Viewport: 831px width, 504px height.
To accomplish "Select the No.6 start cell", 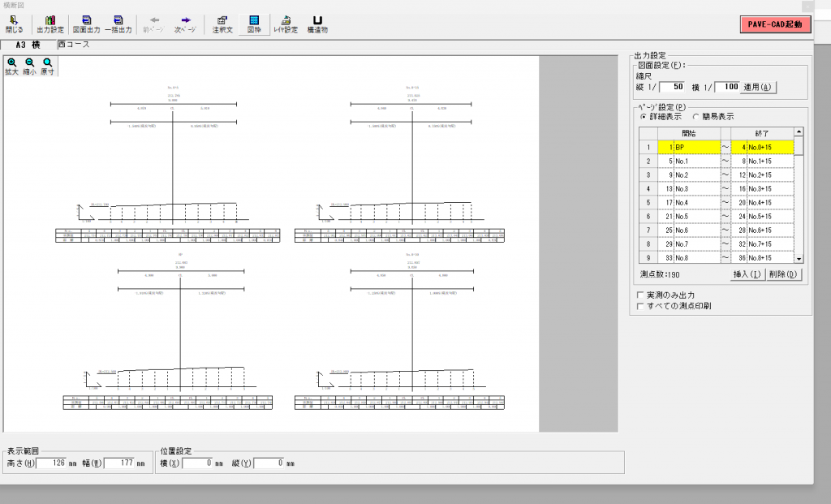I will pos(689,230).
